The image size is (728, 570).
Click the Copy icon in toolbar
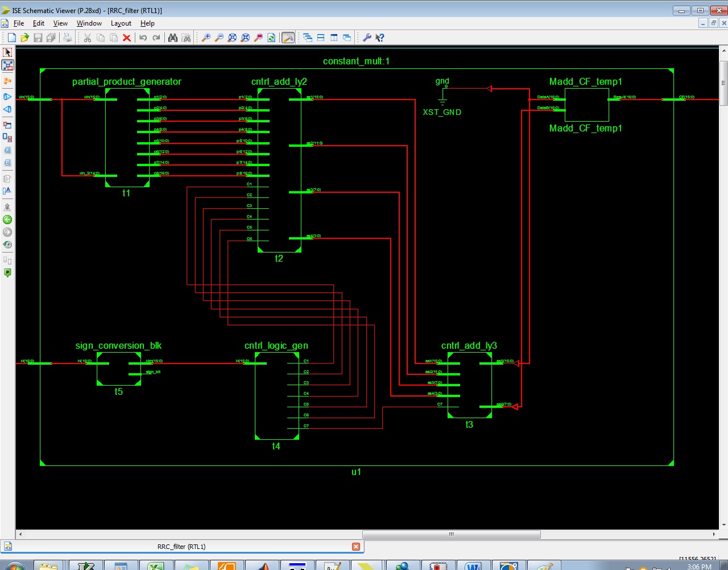click(x=101, y=38)
